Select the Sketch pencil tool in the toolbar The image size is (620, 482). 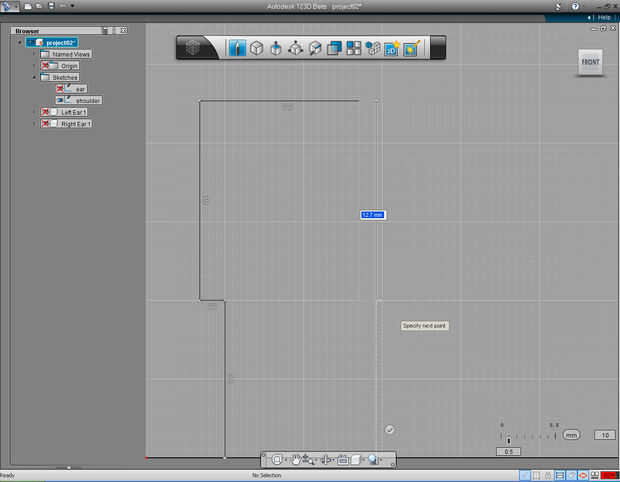click(237, 48)
